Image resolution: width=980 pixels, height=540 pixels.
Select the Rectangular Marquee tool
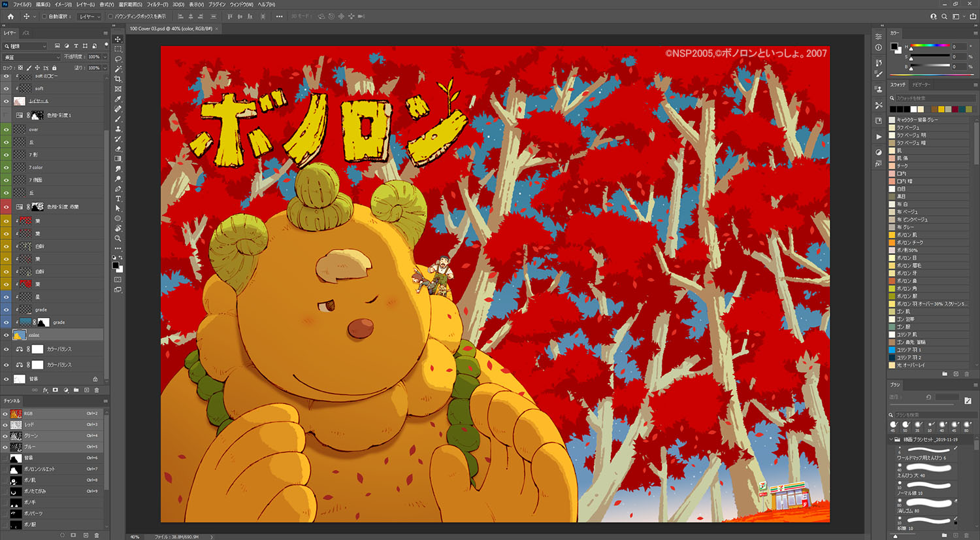point(118,49)
